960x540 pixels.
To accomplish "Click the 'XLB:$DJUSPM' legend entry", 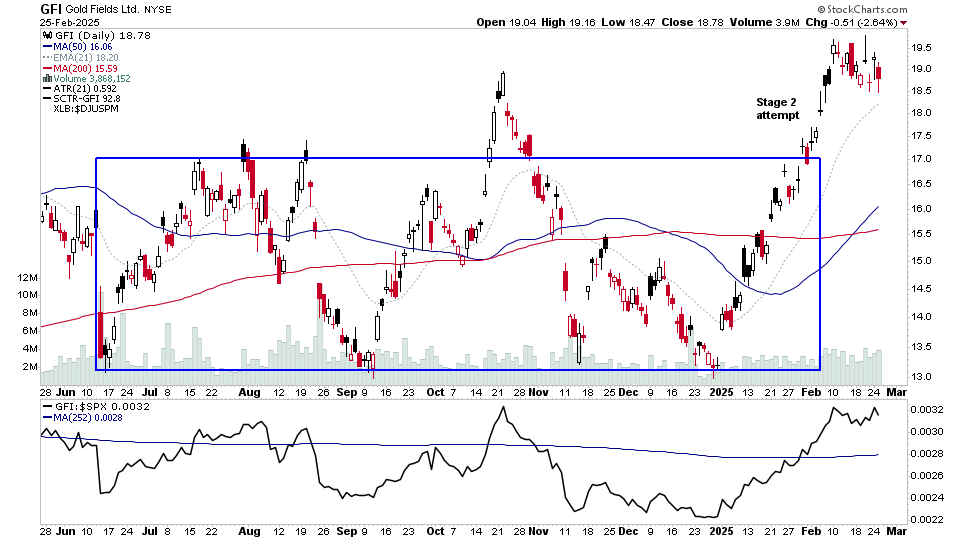I will click(86, 108).
